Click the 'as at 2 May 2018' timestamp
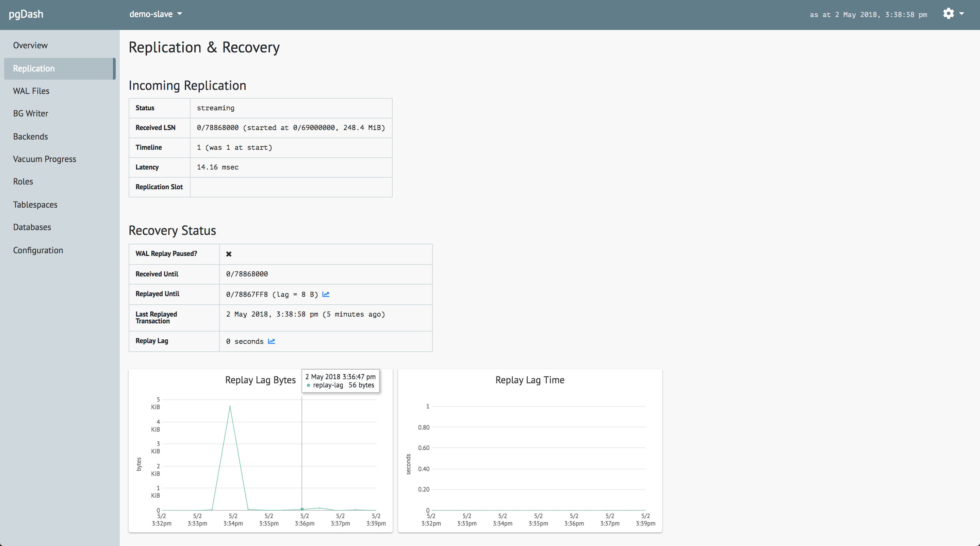 [868, 15]
